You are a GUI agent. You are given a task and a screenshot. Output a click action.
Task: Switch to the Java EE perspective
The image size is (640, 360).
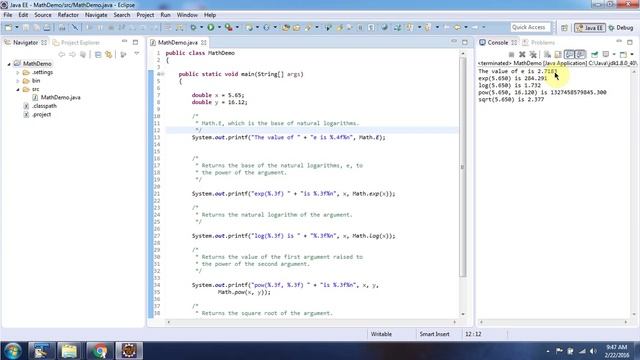590,28
